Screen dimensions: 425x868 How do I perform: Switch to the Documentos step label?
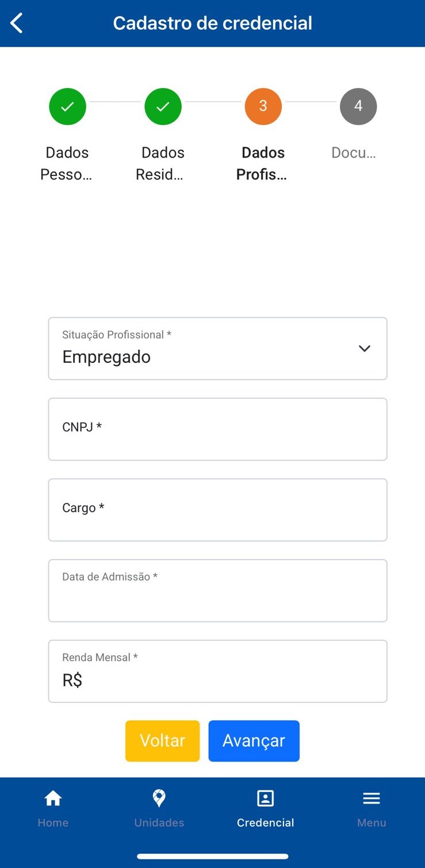point(354,153)
